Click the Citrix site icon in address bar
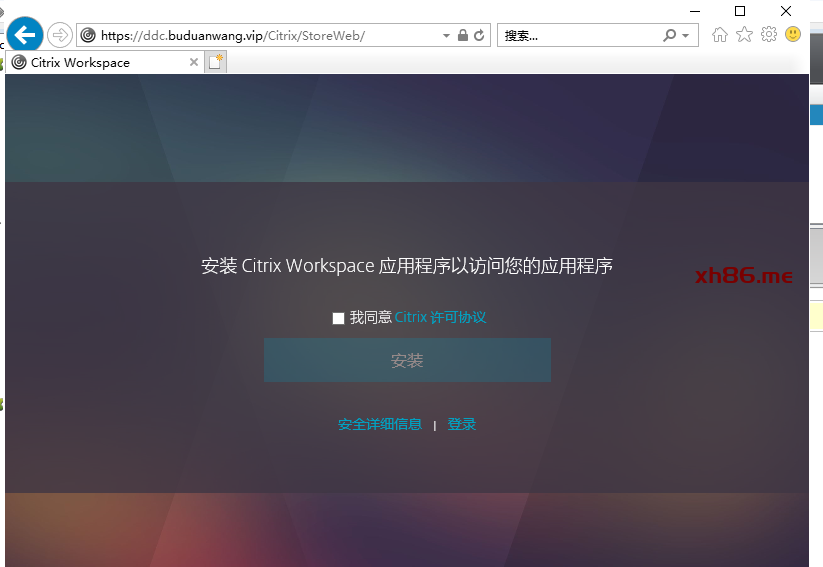The height and width of the screenshot is (567, 823). (88, 35)
